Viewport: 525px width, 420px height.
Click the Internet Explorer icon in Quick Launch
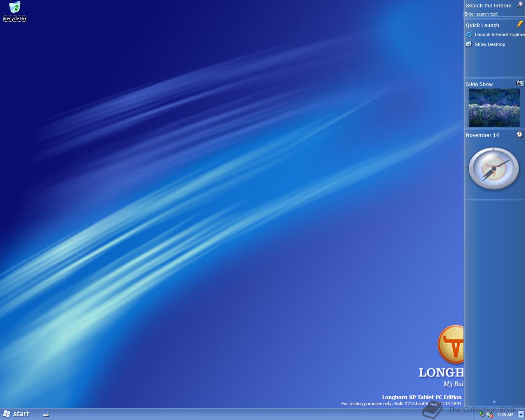click(469, 34)
